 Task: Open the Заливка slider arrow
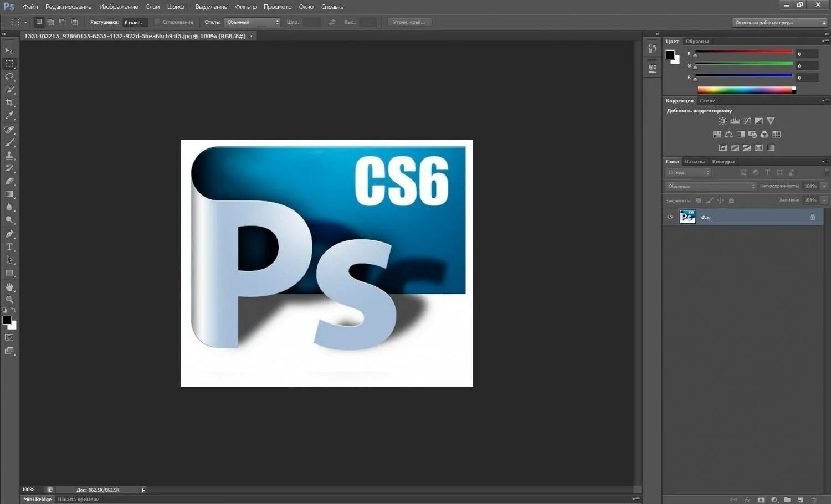[824, 200]
